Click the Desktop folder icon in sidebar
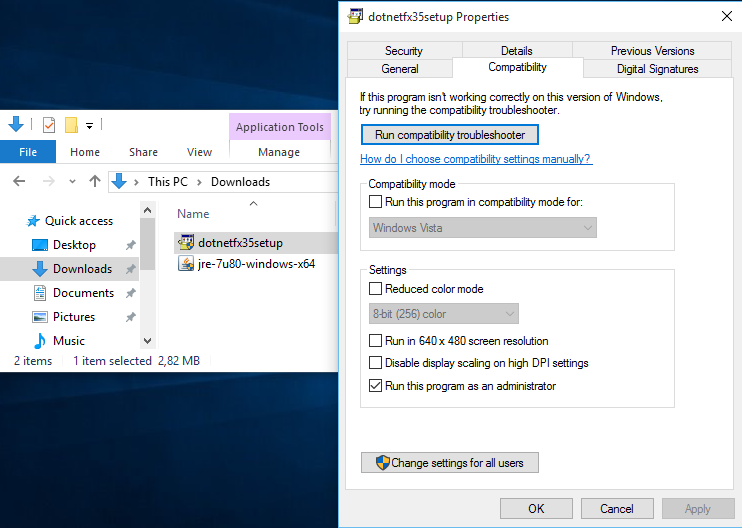 [x=40, y=245]
